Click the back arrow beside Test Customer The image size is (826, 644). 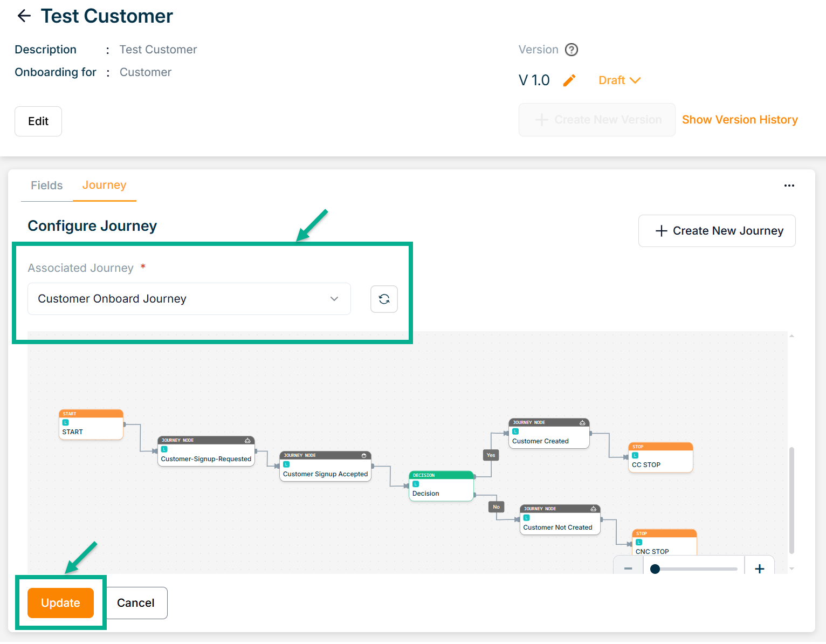coord(24,16)
